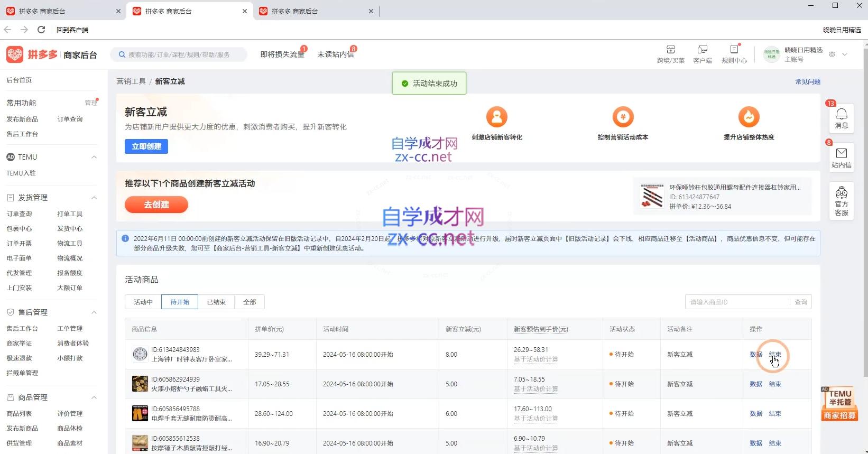Expand account dropdown next to 晓晓日用精选
868x454 pixels.
[x=845, y=54]
